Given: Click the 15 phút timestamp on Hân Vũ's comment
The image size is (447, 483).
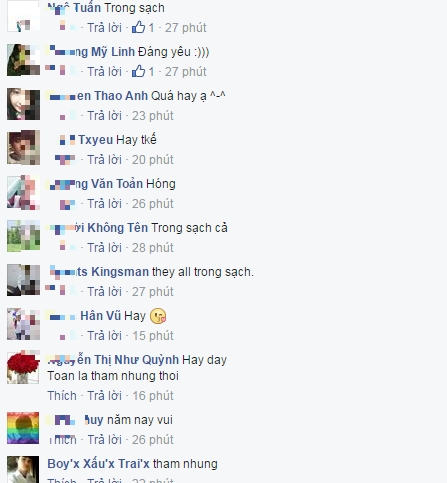Looking at the screenshot, I should point(153,336).
